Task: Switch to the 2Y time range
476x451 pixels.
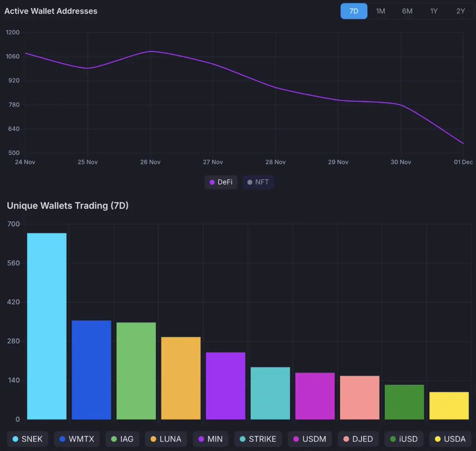Action: [461, 11]
